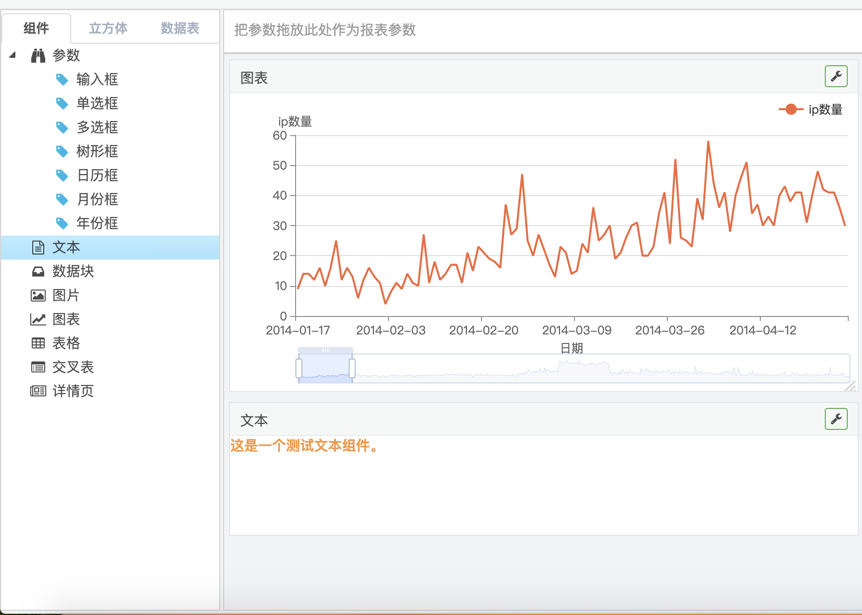
Task: Select the 图表 line chart icon in sidebar
Action: 38,319
